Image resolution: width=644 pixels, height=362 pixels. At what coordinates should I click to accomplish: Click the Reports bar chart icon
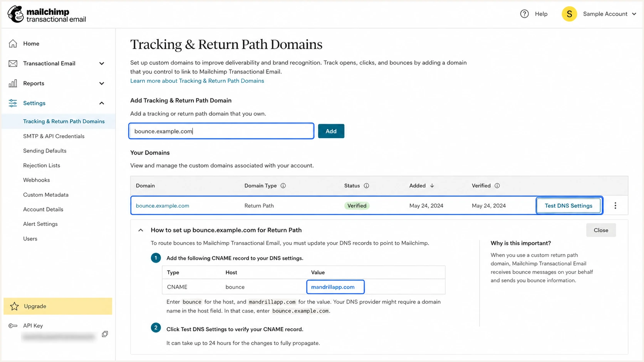coord(13,83)
